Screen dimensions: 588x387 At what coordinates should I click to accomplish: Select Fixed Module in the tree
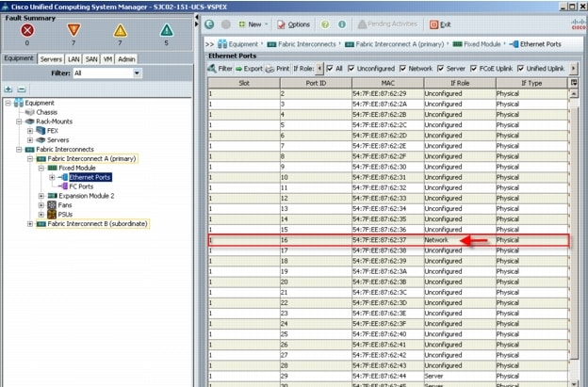coord(77,168)
